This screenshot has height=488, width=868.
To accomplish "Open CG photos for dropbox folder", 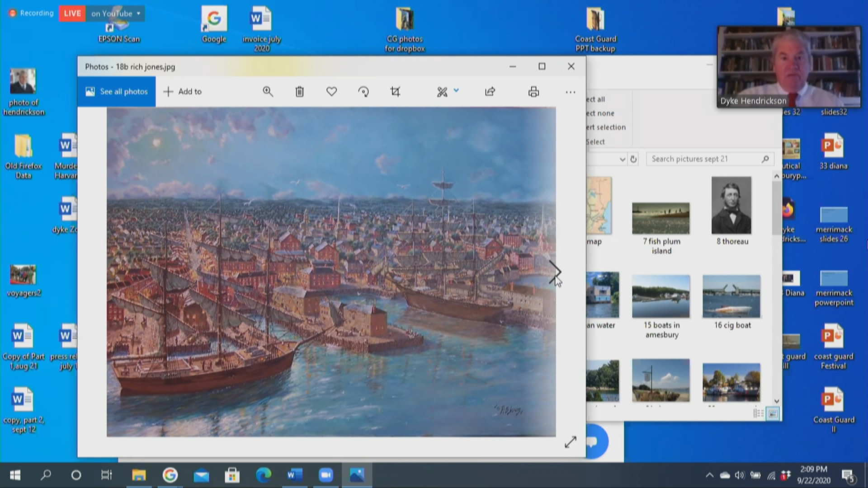I will tap(405, 29).
